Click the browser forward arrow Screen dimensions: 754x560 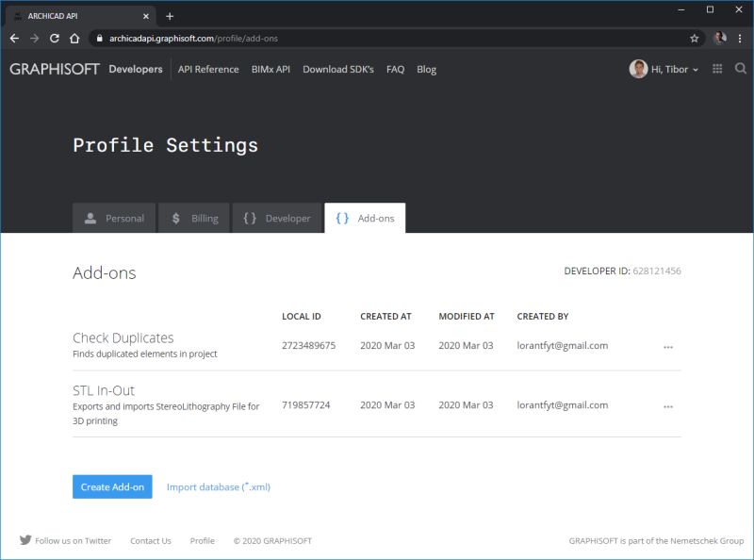(34, 39)
